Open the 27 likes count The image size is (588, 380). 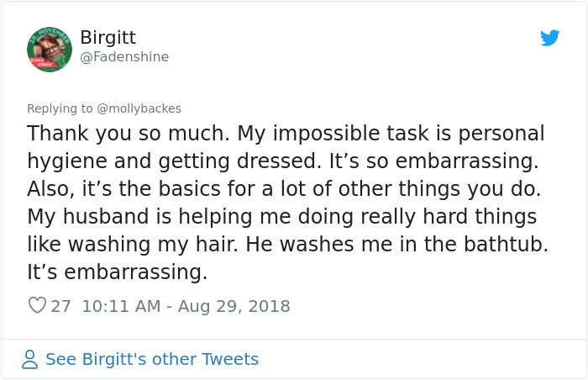coord(60,306)
